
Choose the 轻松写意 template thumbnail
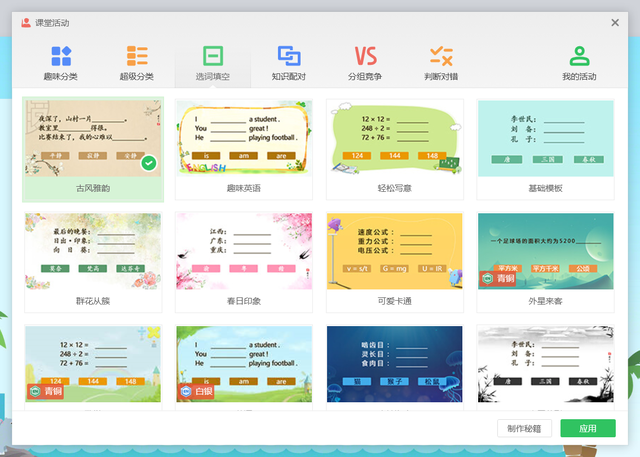click(395, 139)
